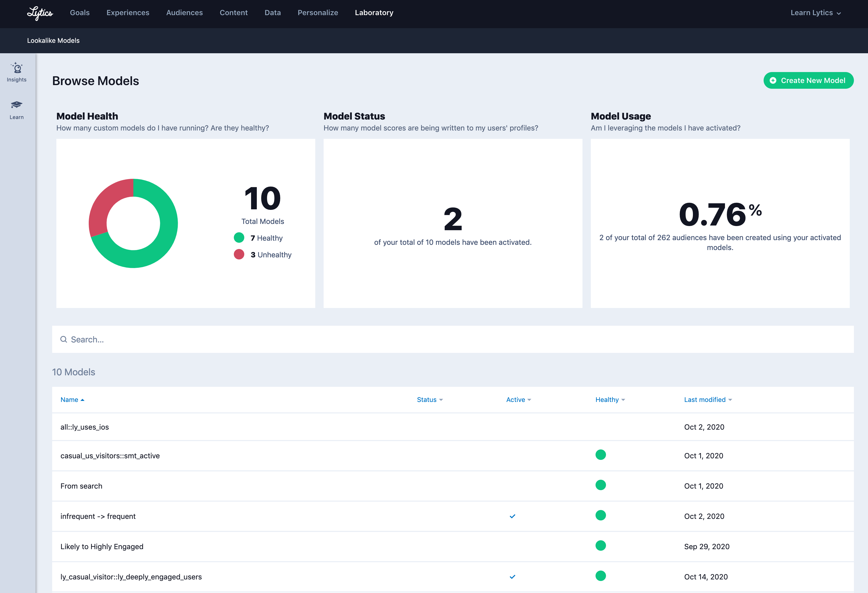Click healthy dot in From search row
The height and width of the screenshot is (593, 868).
pyautogui.click(x=600, y=485)
